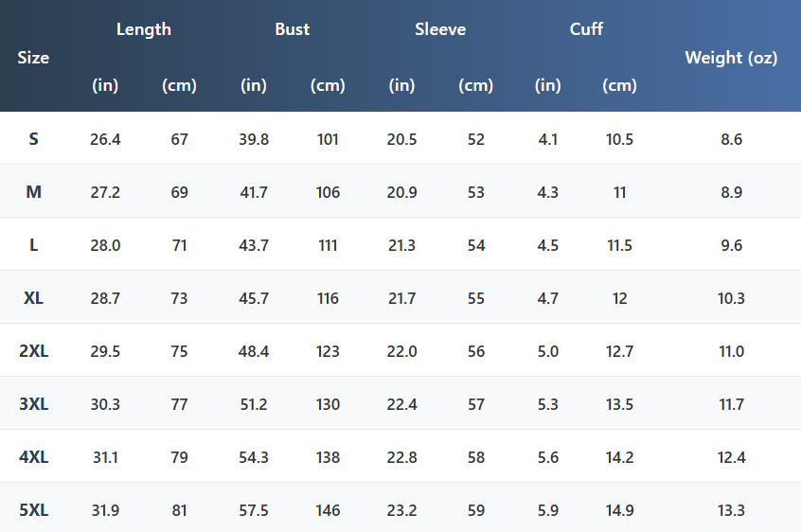Viewport: 801px width, 532px height.
Task: Select the 2XL size row label
Action: 33,351
